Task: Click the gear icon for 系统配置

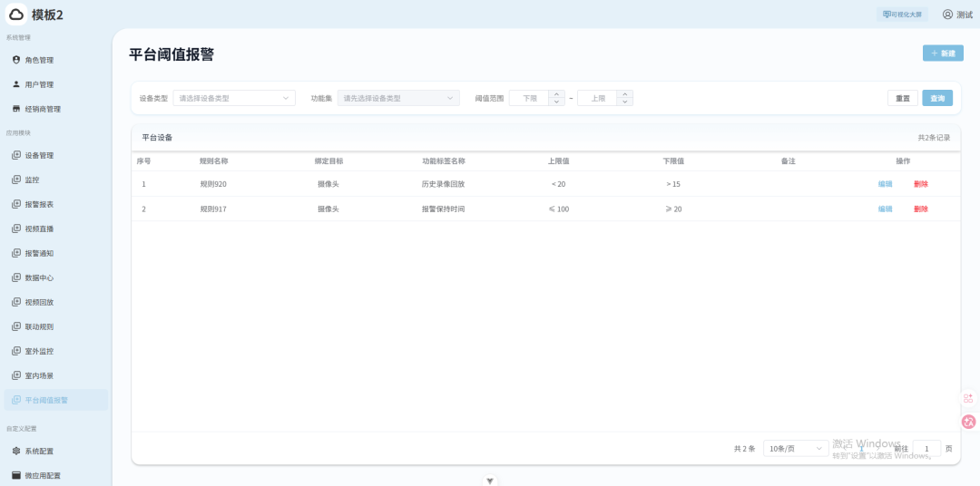Action: 16,451
